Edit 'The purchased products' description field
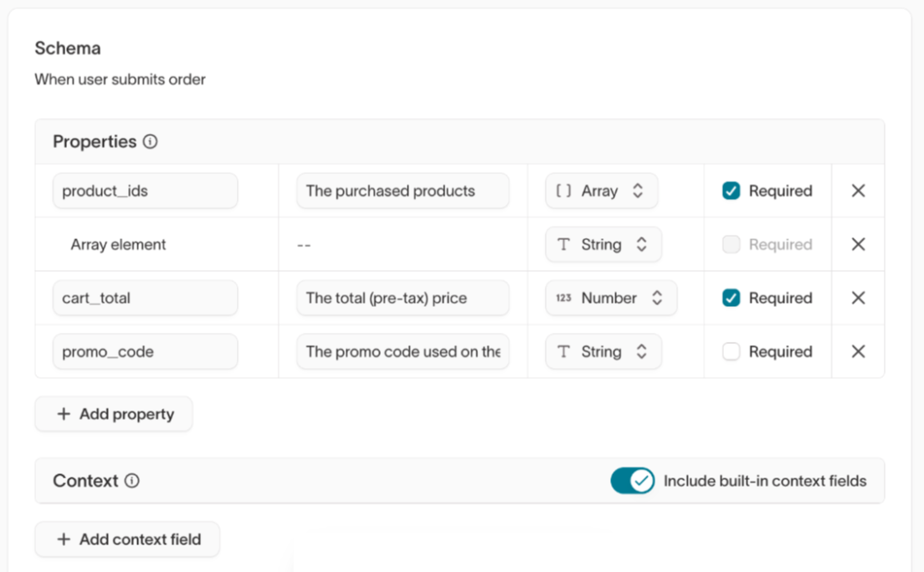Viewport: 924px width, 572px height. [403, 191]
